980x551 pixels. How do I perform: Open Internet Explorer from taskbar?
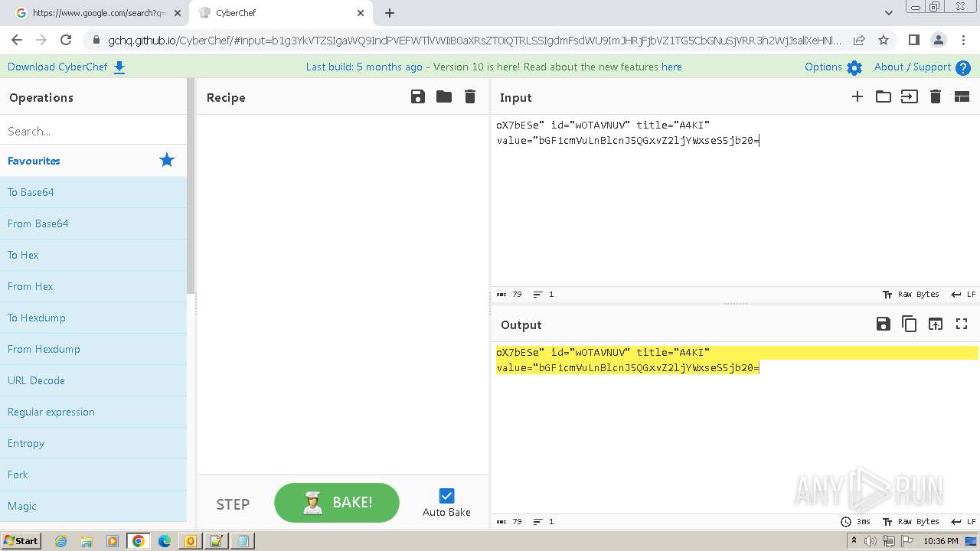coord(60,541)
